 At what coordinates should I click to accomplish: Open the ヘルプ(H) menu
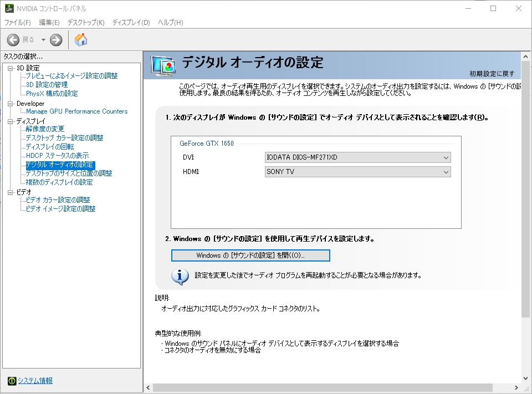(171, 22)
